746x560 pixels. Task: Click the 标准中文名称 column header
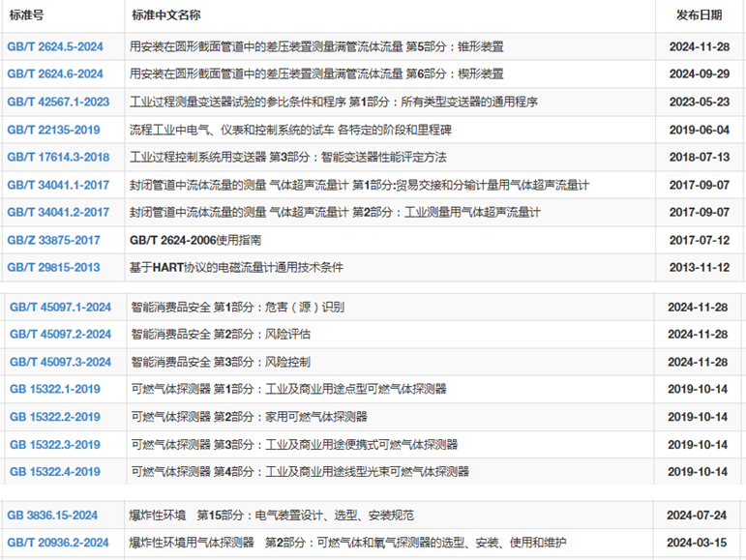(x=168, y=16)
